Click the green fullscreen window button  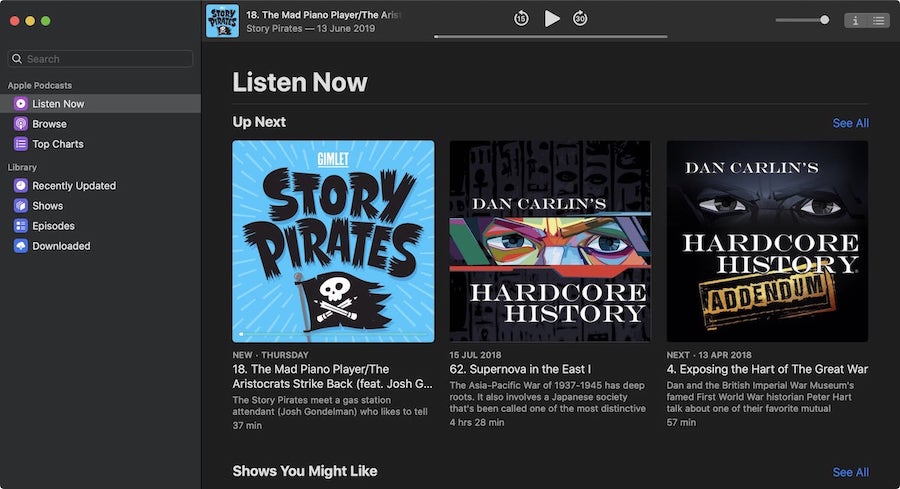(x=45, y=21)
